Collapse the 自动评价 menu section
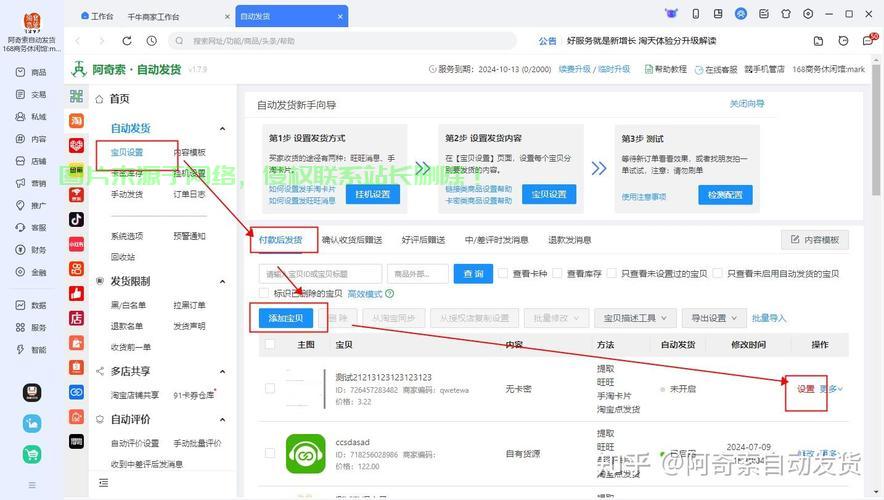 click(222, 419)
